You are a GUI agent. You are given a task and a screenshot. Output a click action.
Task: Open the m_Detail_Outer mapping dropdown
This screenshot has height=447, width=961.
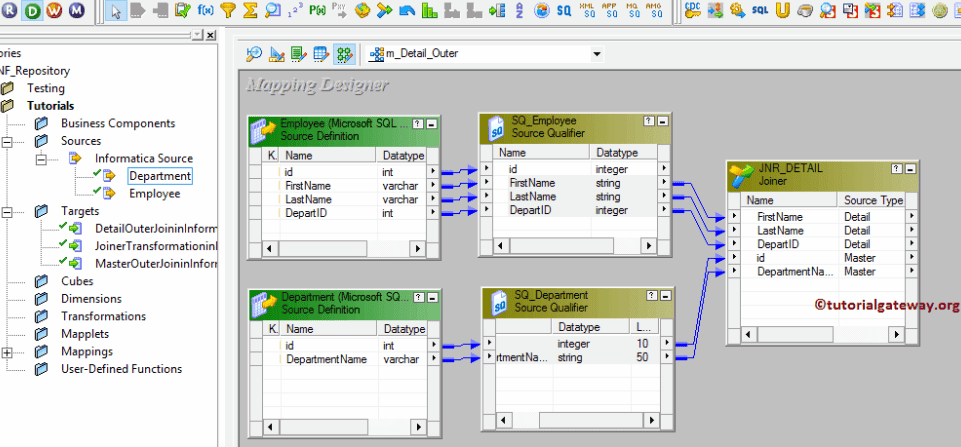coord(596,54)
